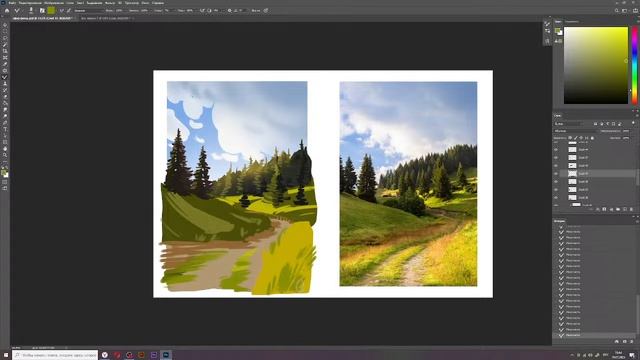Screen dimensions: 640x360
Task: Open the layer Opacity dropdown
Action: point(626,131)
